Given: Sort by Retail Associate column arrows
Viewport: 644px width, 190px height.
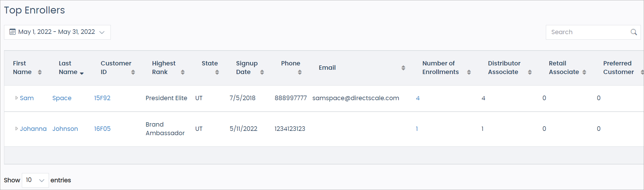Looking at the screenshot, I should [x=584, y=72].
